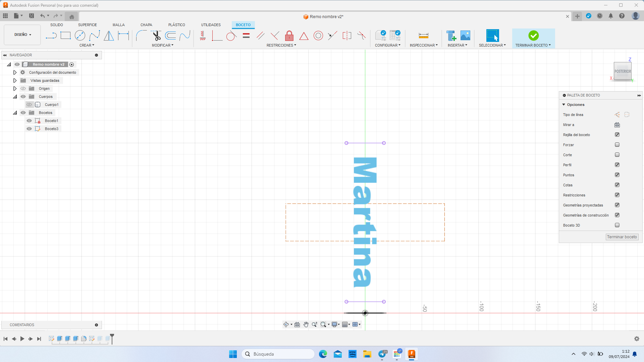The height and width of the screenshot is (362, 644).
Task: Open the INSPECCIONAR menu label
Action: pos(424,45)
